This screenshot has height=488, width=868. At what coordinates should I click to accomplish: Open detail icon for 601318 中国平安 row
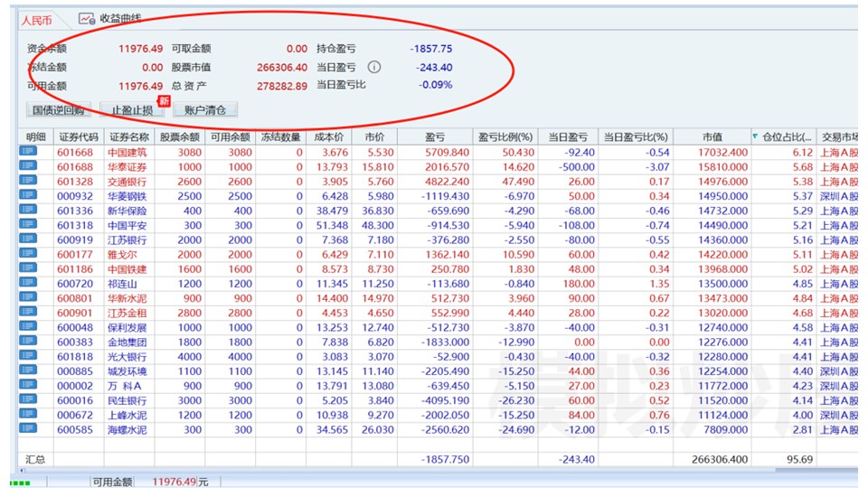pos(28,224)
